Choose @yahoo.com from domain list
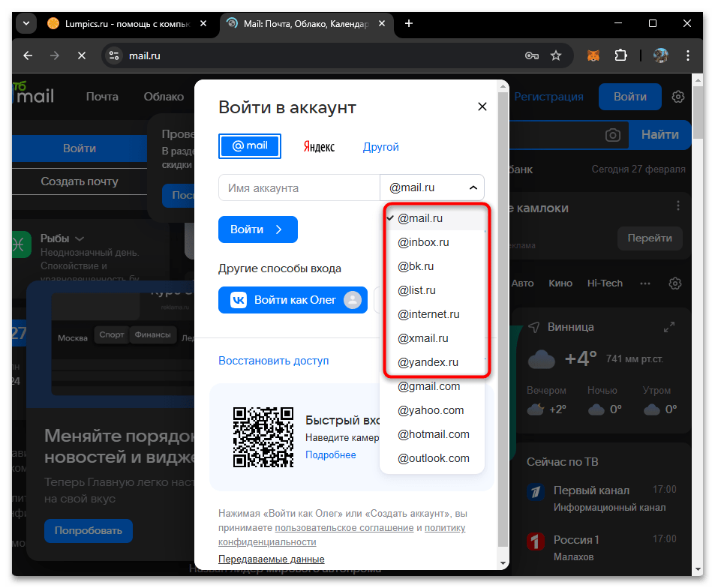This screenshot has height=588, width=715. pyautogui.click(x=432, y=410)
